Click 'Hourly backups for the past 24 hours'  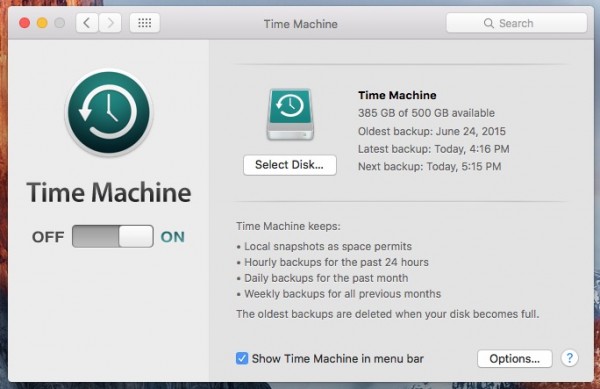click(x=336, y=262)
